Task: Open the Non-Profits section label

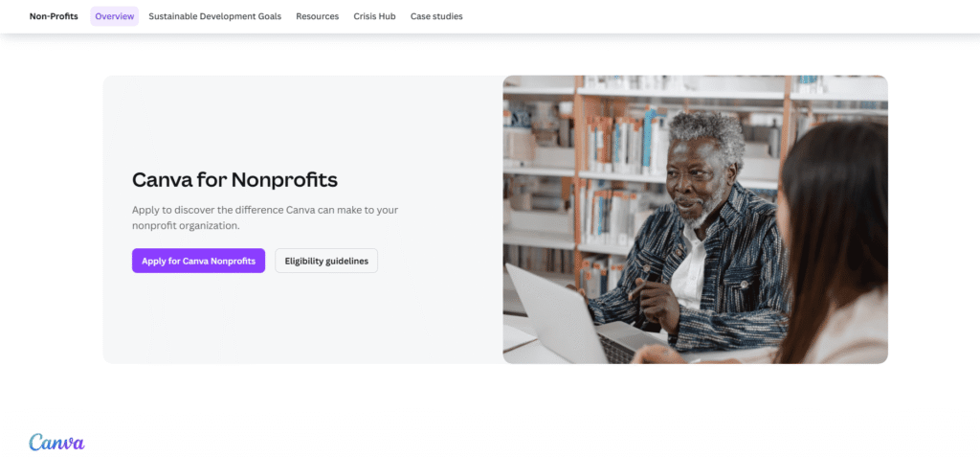Action: tap(54, 16)
